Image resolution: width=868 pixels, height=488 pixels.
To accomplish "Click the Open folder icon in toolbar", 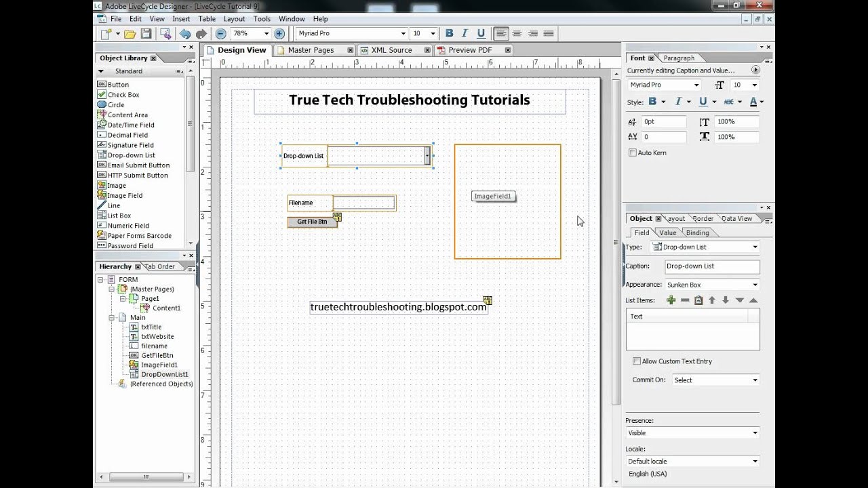I will 130,33.
